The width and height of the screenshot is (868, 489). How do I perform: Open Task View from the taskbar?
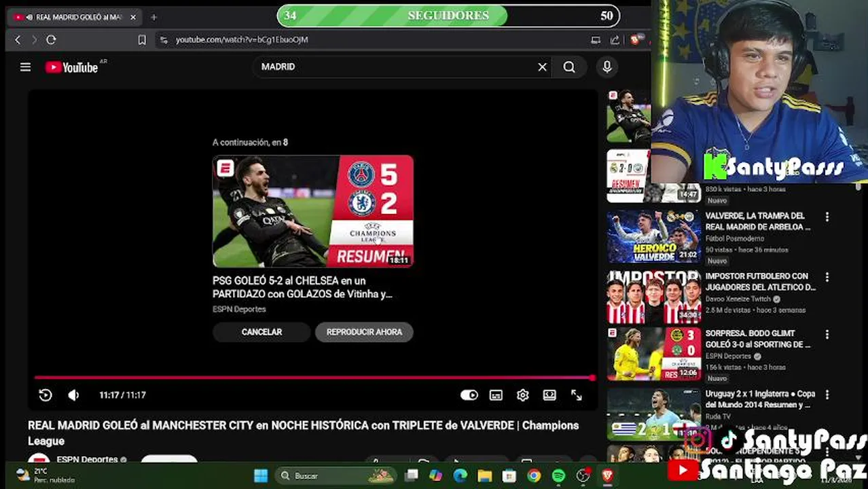coord(412,475)
